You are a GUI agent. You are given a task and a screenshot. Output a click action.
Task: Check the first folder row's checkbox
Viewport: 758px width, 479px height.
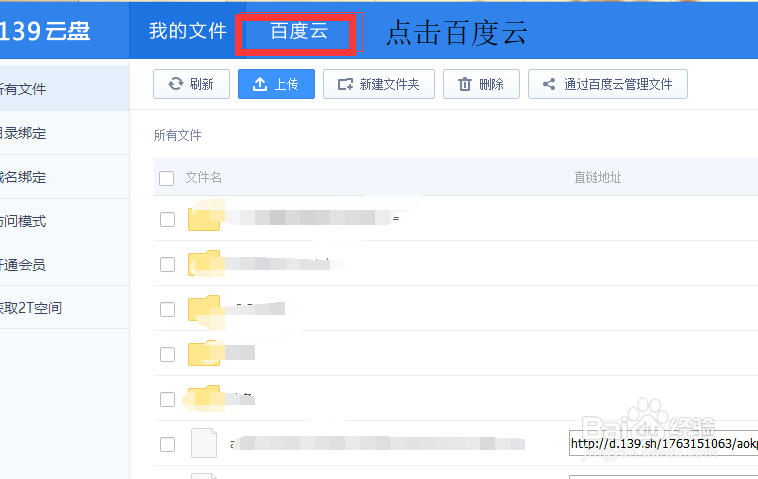pyautogui.click(x=167, y=219)
